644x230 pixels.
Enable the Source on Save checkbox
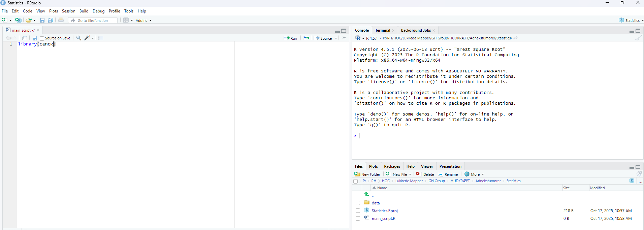pyautogui.click(x=42, y=38)
